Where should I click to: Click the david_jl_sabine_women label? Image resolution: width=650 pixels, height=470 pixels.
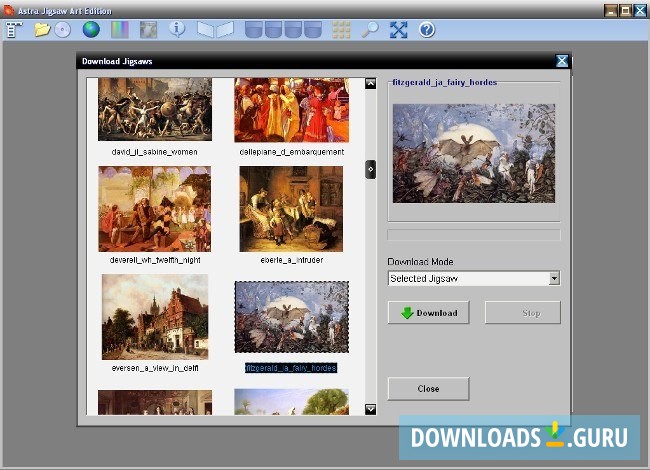click(x=155, y=152)
